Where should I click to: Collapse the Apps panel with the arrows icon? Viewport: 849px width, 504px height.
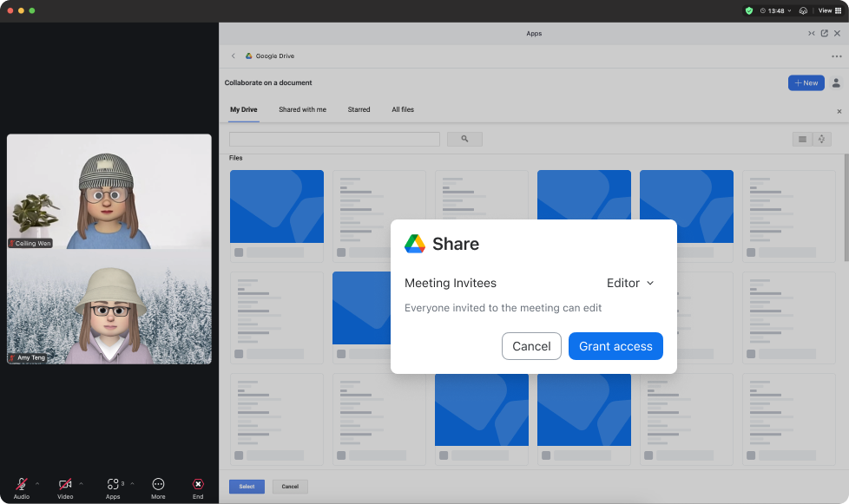(811, 33)
